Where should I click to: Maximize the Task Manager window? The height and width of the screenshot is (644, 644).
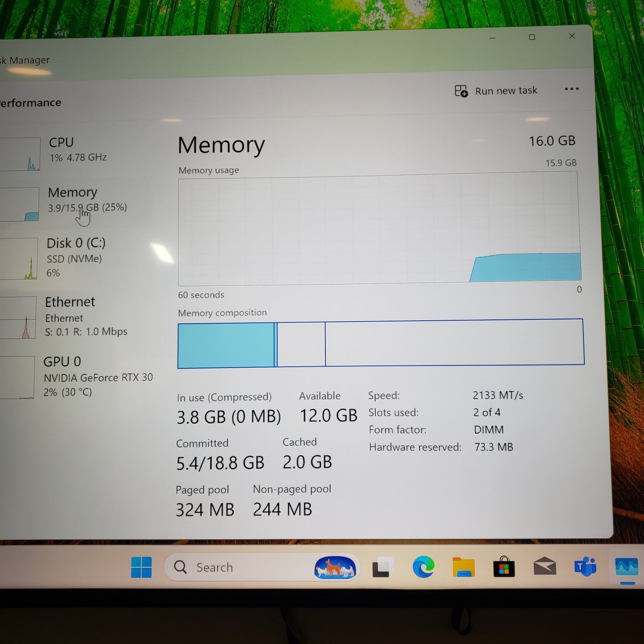(532, 37)
